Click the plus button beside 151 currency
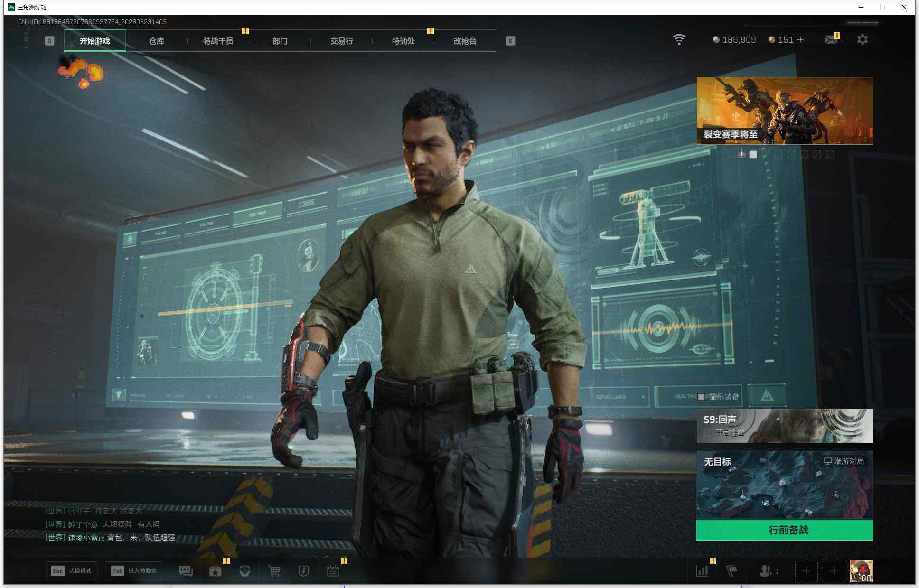This screenshot has width=919, height=588. point(800,40)
